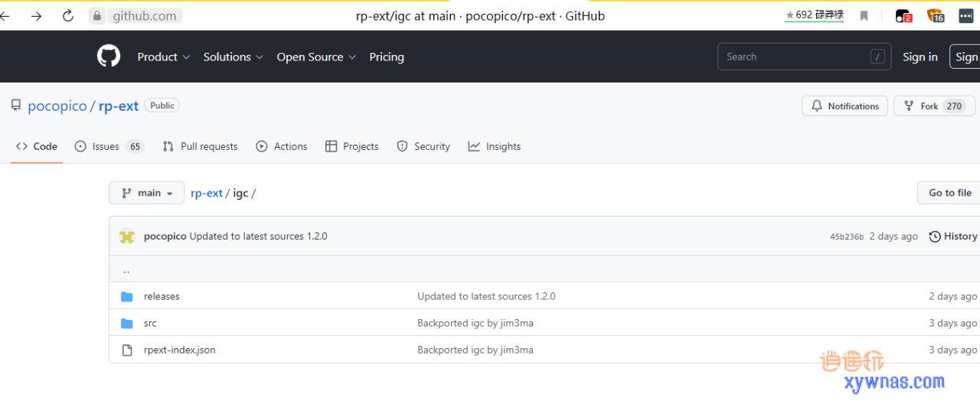Open the Insights tab
Image resolution: width=980 pixels, height=401 pixels.
coord(495,146)
